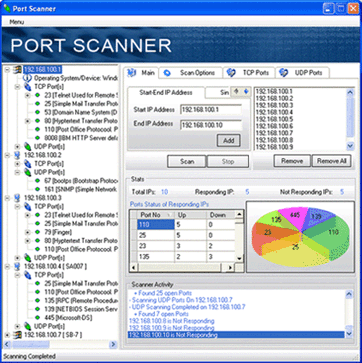Viewport: 362px width, 363px height.
Task: Click the Stop button
Action: pos(228,162)
